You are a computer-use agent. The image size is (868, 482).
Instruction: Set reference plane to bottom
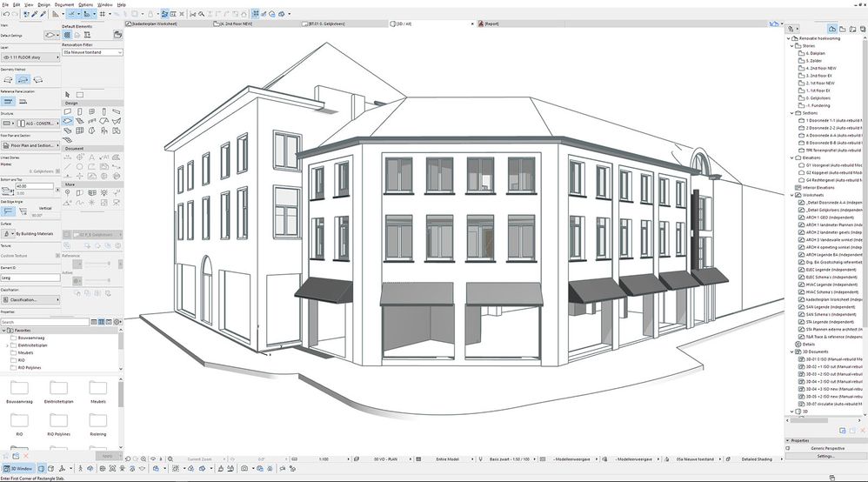23,102
